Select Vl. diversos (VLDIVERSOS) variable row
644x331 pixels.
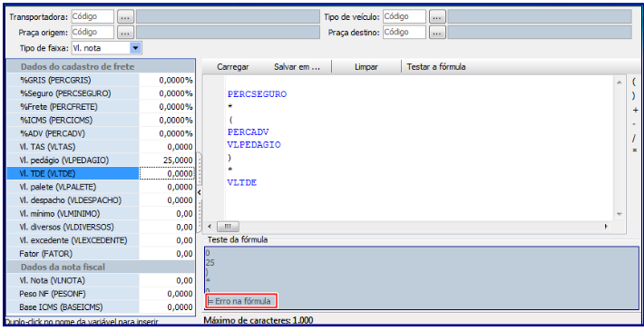pos(101,227)
